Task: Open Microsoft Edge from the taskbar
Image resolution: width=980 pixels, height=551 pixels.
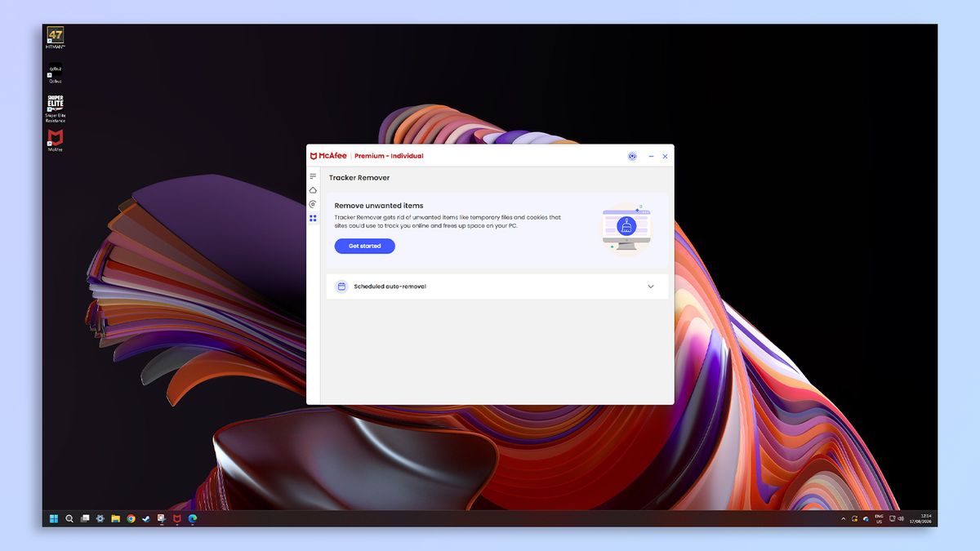Action: tap(193, 518)
